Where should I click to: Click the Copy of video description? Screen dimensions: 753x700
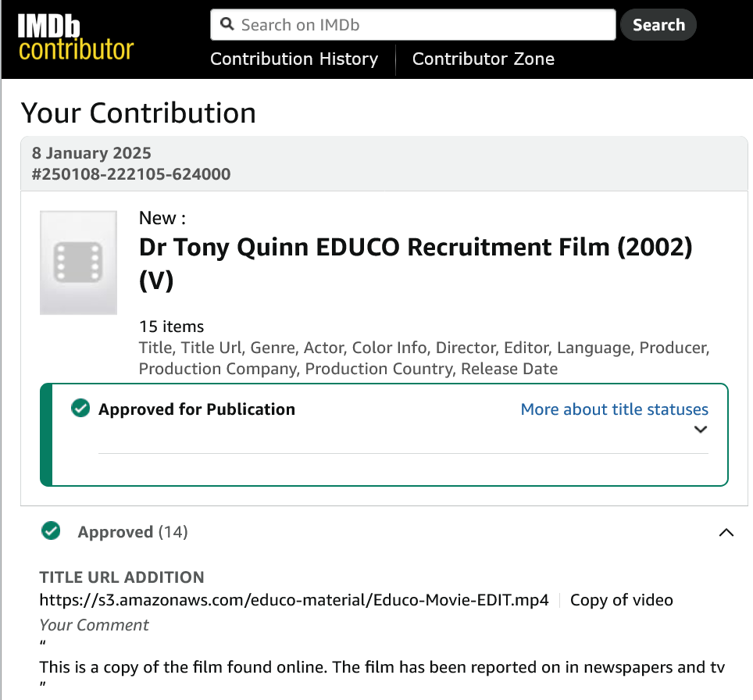click(x=621, y=600)
